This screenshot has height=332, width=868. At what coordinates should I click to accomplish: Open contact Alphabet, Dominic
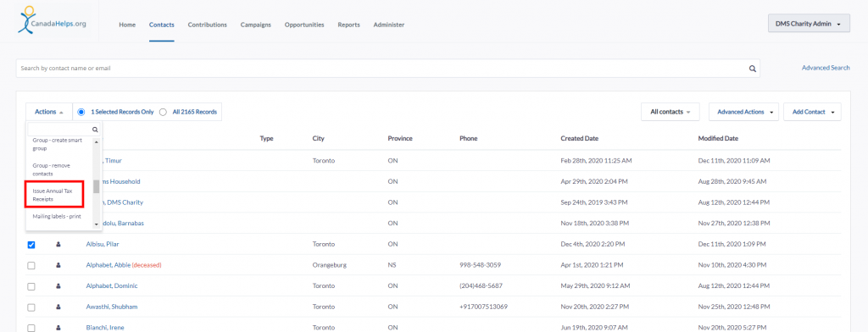pyautogui.click(x=112, y=286)
